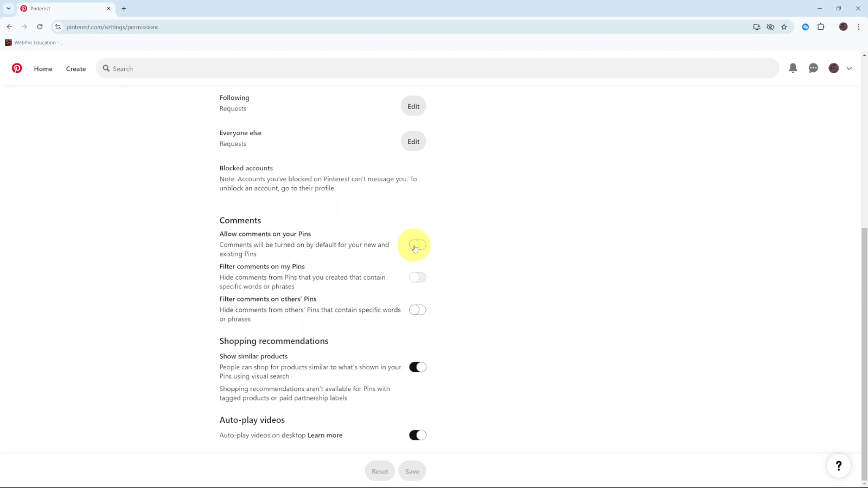868x488 pixels.
Task: Expand the accounts chevron next to avatar
Action: (x=849, y=68)
